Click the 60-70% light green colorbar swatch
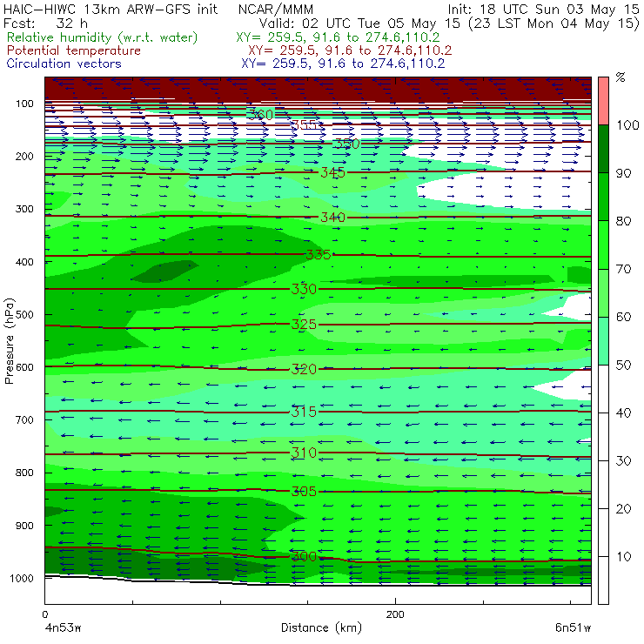This screenshot has width=644, height=644. pos(603,292)
